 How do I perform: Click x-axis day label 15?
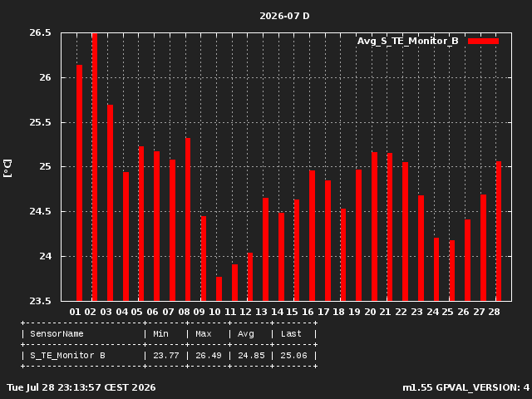tap(292, 312)
